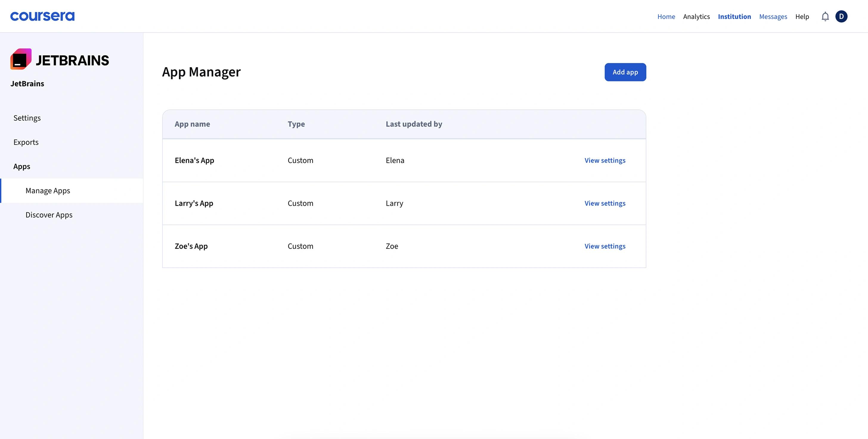
Task: Open the Analytics nav item
Action: pos(696,16)
